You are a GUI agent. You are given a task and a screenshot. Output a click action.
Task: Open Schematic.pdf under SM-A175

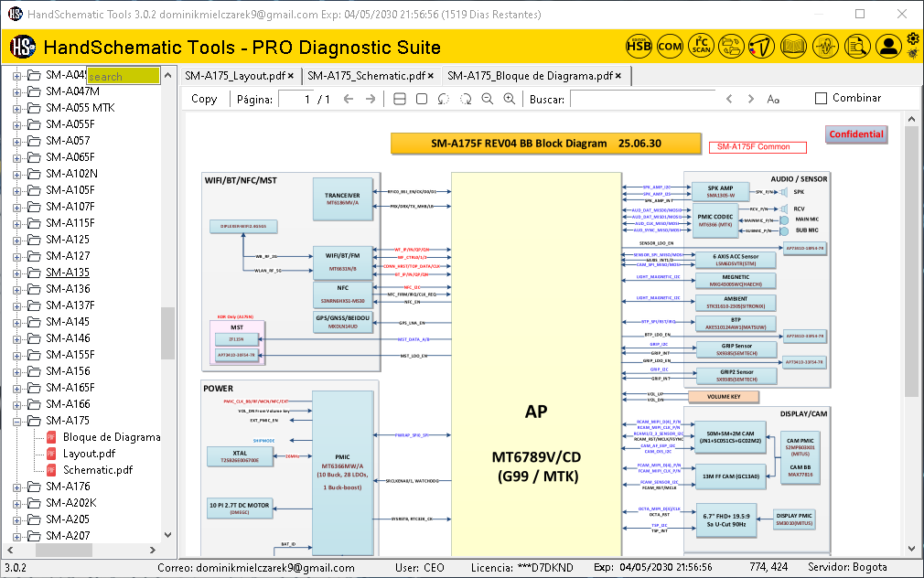coord(98,470)
